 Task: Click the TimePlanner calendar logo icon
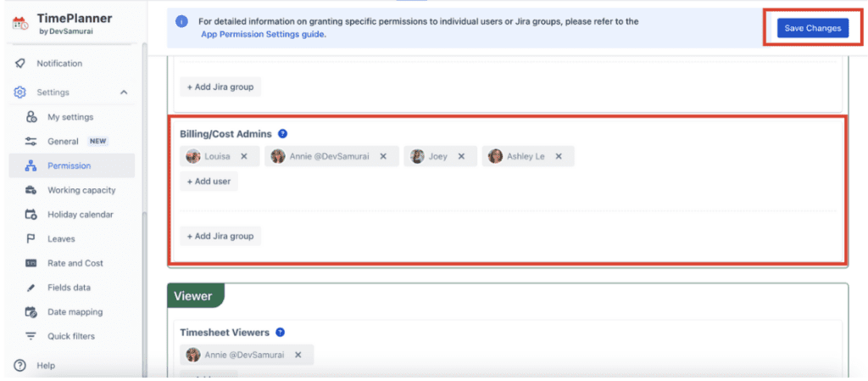pyautogui.click(x=20, y=23)
